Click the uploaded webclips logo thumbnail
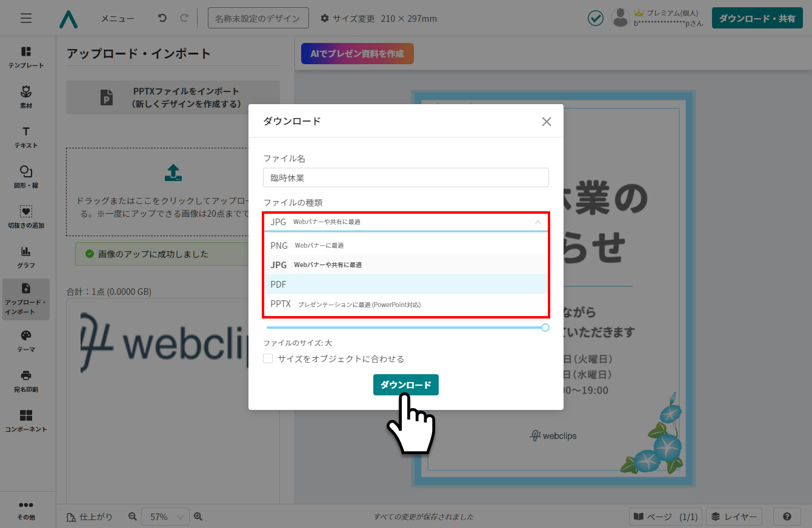The height and width of the screenshot is (528, 812). click(x=165, y=343)
